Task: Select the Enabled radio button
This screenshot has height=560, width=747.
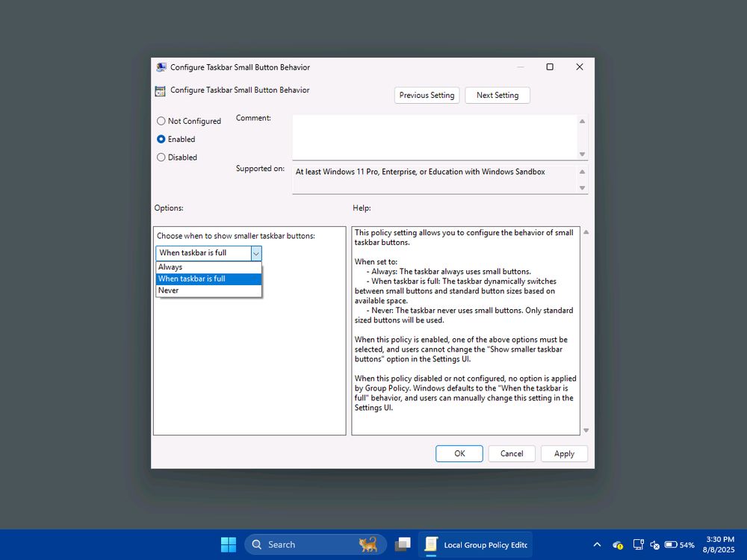Action: [161, 139]
